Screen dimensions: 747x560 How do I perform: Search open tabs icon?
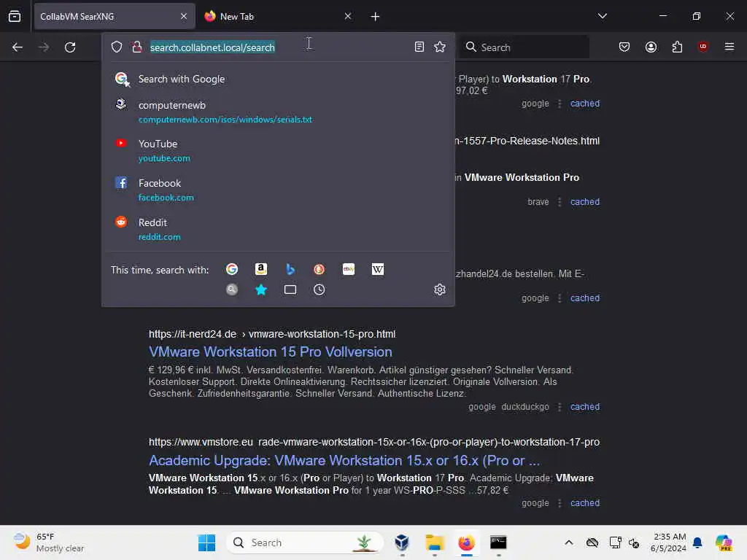[x=290, y=289]
